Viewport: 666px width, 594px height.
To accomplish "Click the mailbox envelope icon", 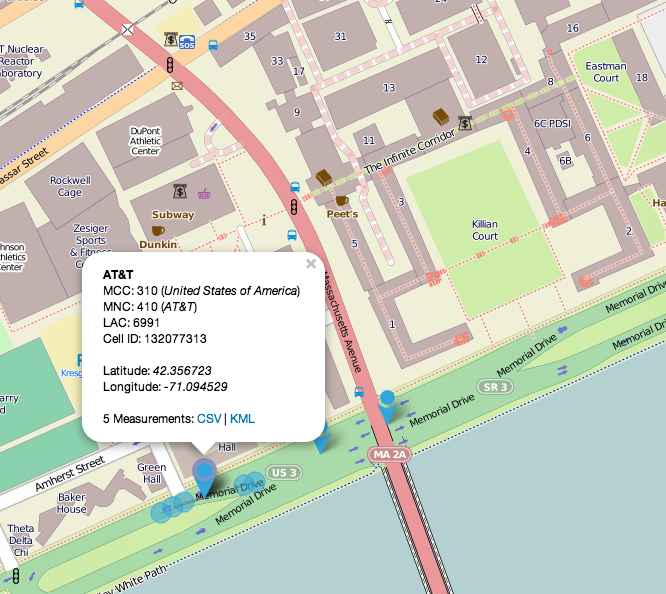I will click(177, 86).
